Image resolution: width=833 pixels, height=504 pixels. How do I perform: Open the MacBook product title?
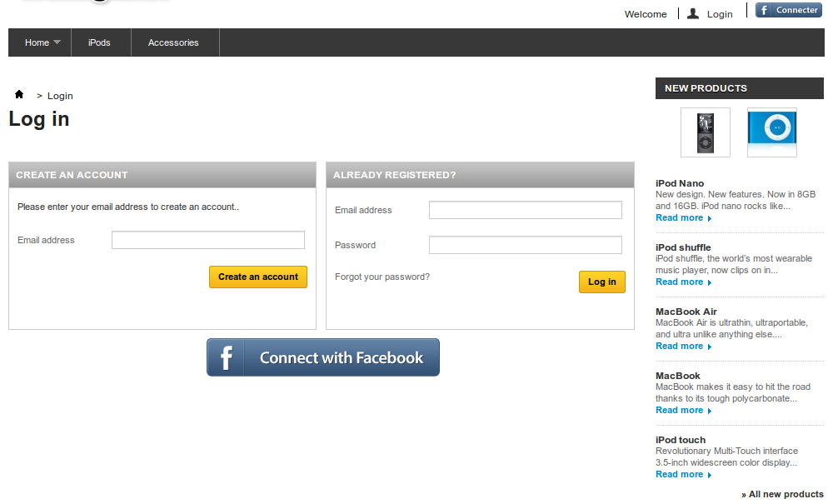tap(678, 376)
